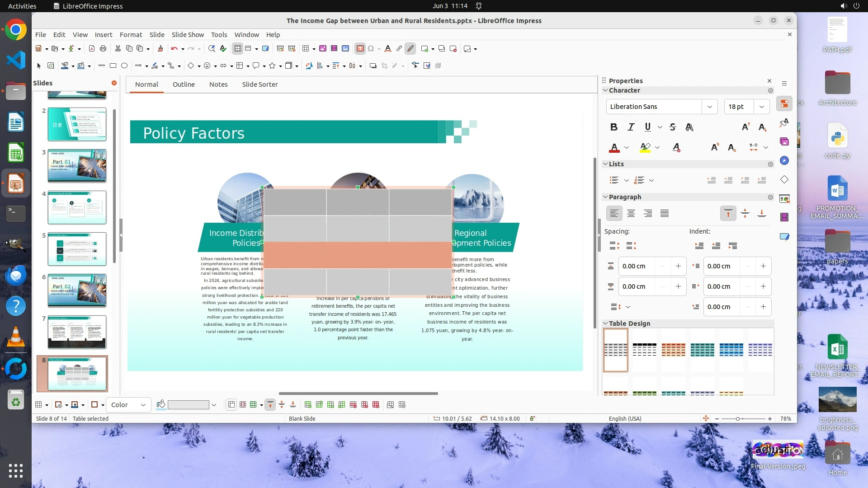Select the Rectangle drawing tool
The width and height of the screenshot is (868, 488).
(x=113, y=66)
